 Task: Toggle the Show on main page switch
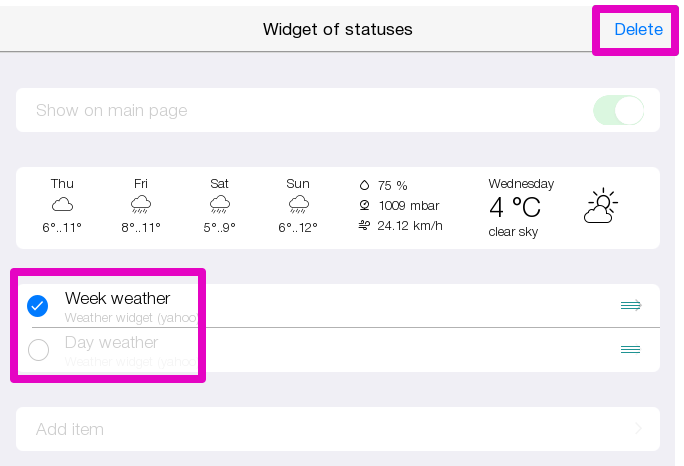[618, 111]
